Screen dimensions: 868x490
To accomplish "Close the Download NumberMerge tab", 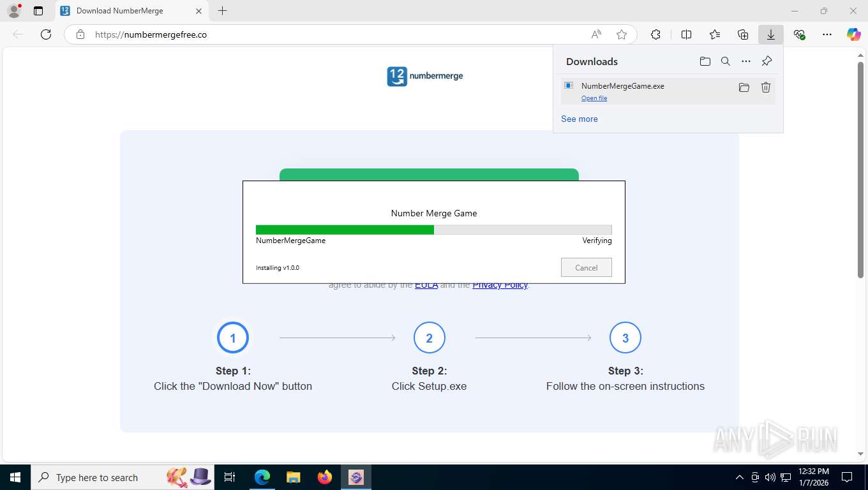I will click(198, 11).
